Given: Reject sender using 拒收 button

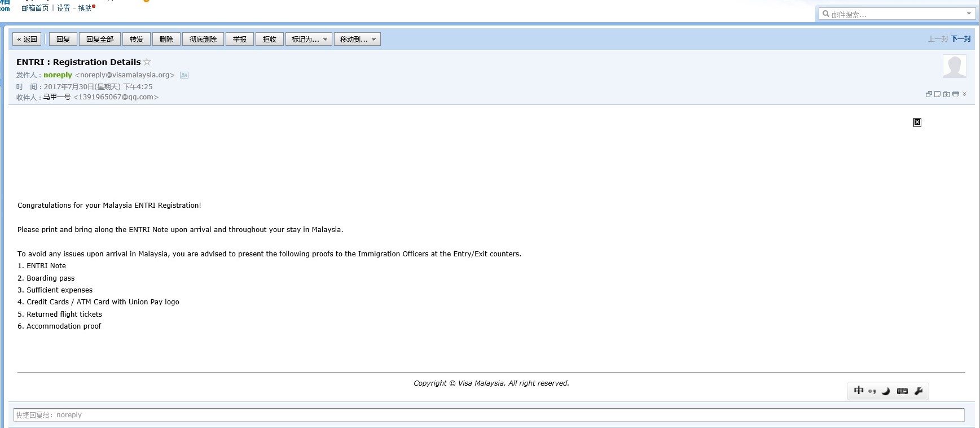Looking at the screenshot, I should click(x=270, y=39).
